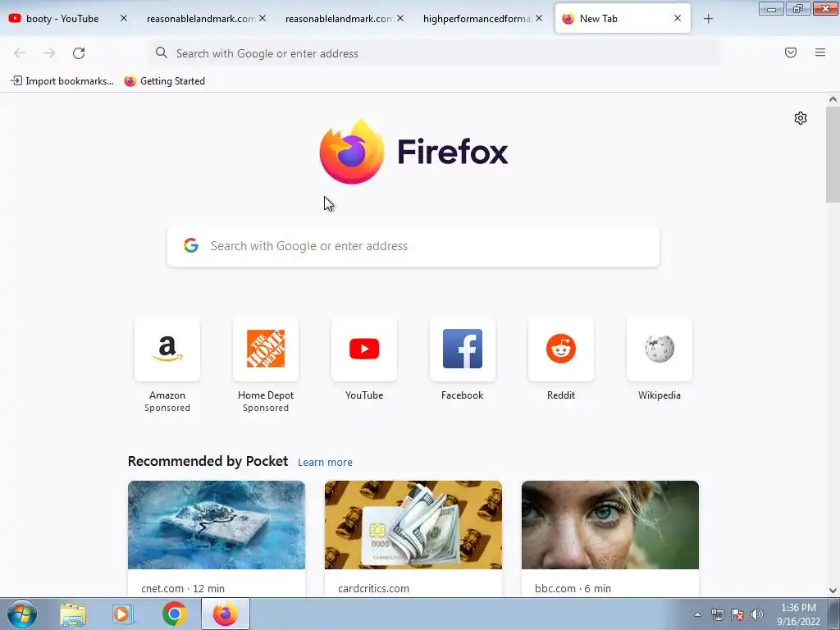Open Google Chrome from taskbar
Screen dimensions: 840x630
pyautogui.click(x=175, y=614)
